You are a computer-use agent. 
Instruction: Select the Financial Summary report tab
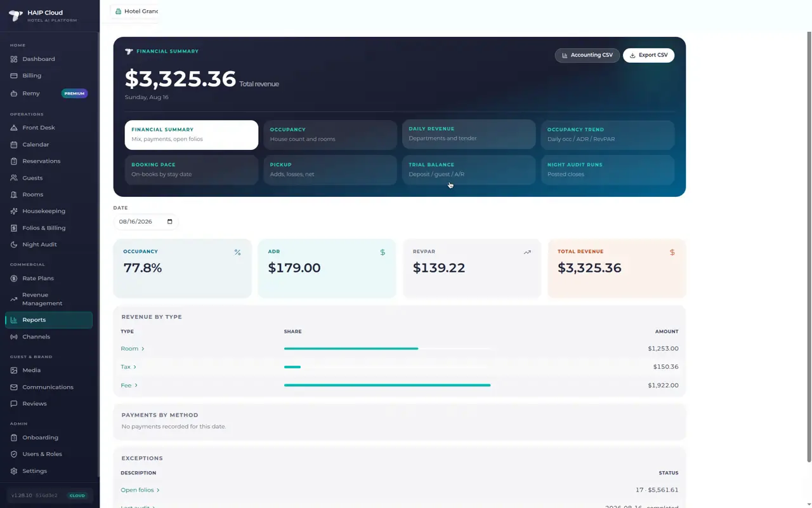[x=192, y=135]
